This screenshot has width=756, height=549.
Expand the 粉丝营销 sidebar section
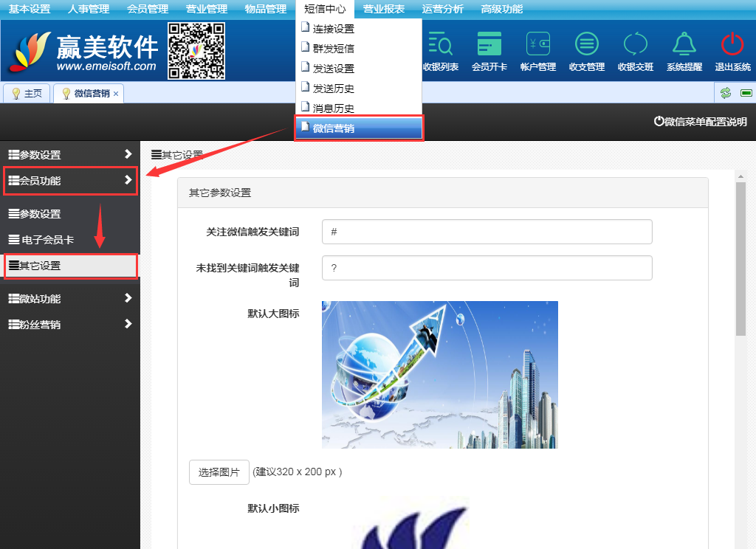(x=70, y=324)
